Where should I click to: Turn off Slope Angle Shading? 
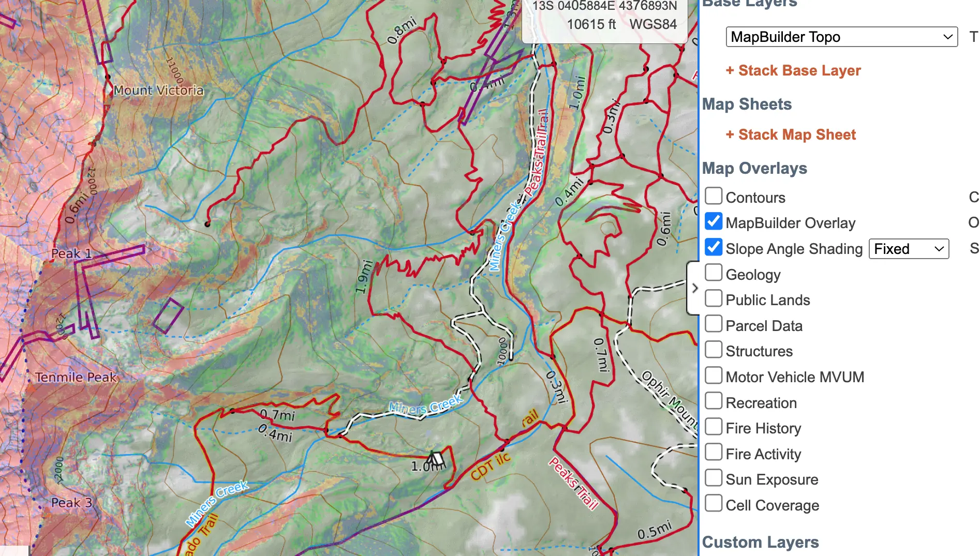point(714,247)
